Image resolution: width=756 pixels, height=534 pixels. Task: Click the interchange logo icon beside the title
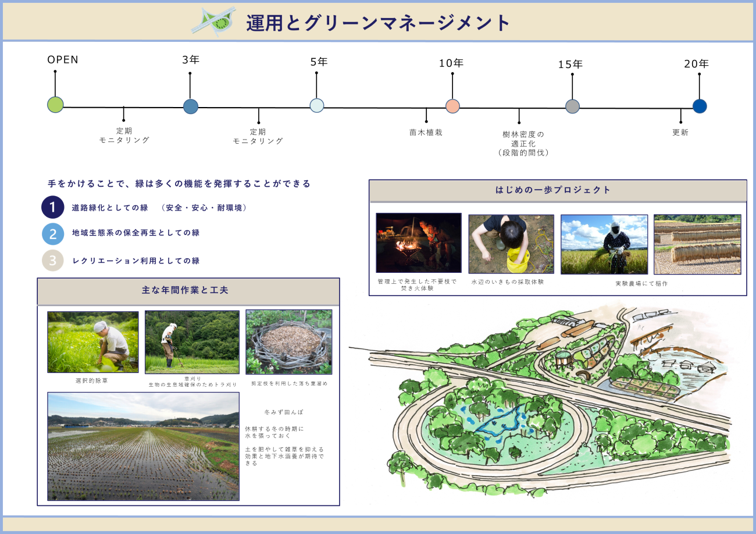[214, 22]
